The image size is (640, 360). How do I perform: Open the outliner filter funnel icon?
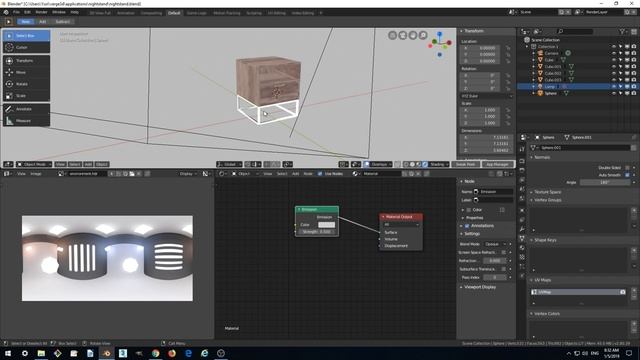622,31
